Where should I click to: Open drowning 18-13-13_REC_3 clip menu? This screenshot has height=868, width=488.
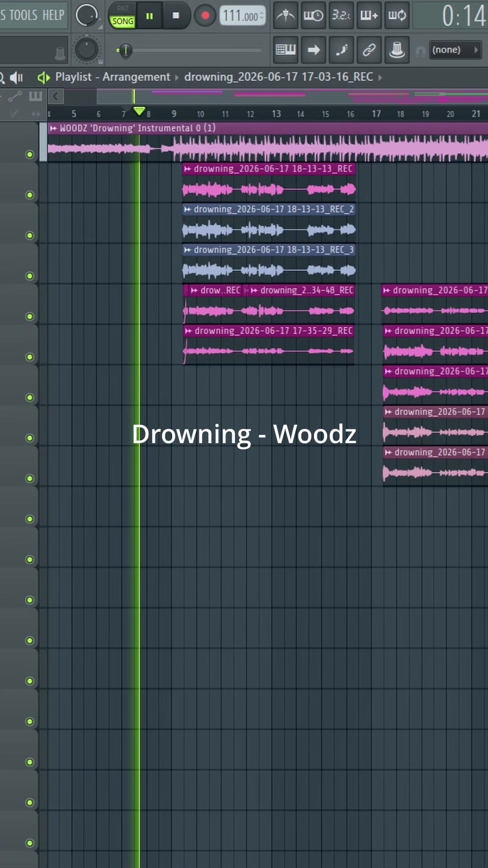[188, 250]
